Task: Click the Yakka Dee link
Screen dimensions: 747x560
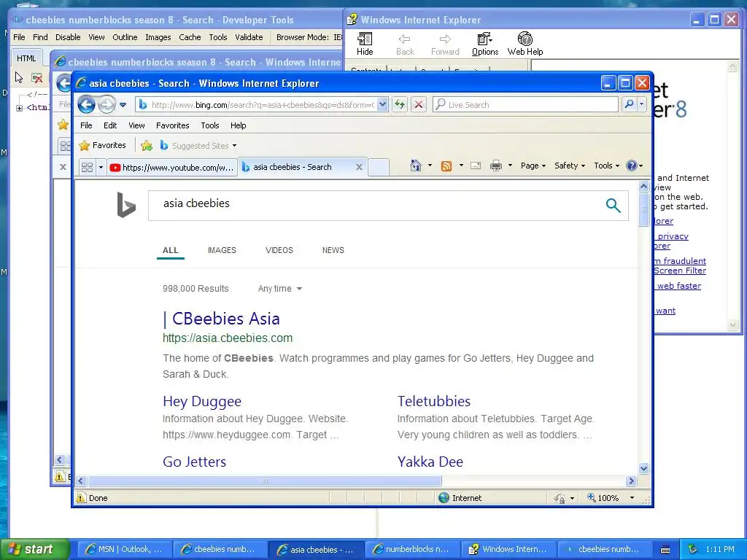Action: pyautogui.click(x=430, y=462)
